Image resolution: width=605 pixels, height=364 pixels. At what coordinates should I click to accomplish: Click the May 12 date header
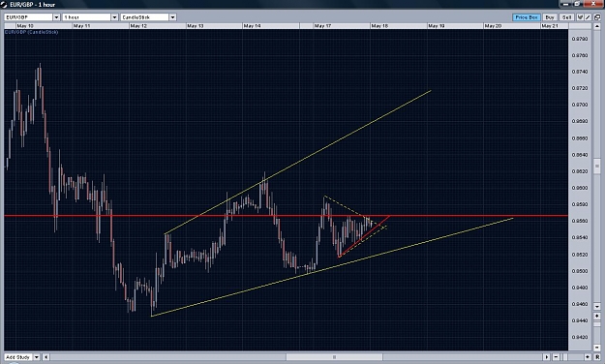[x=138, y=26]
